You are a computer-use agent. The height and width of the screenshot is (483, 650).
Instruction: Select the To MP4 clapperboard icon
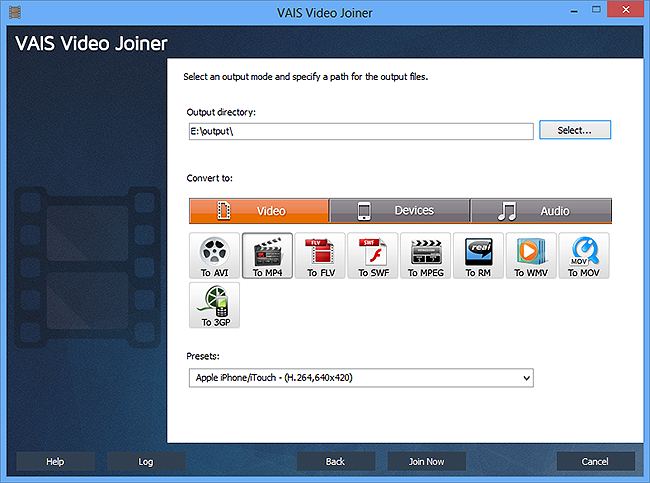267,255
